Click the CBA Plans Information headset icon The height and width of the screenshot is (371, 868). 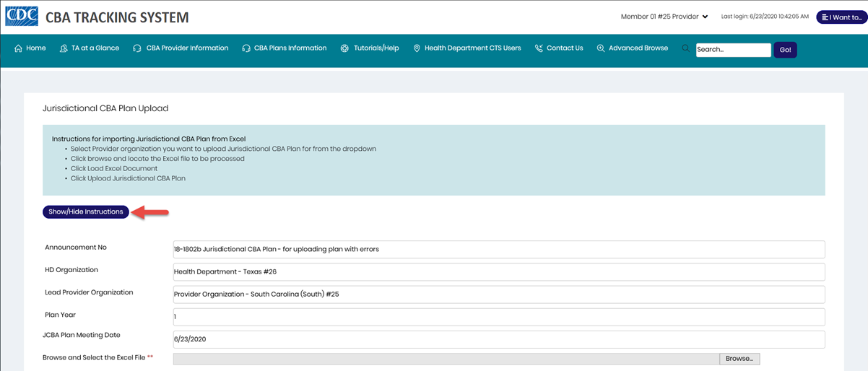pos(246,48)
